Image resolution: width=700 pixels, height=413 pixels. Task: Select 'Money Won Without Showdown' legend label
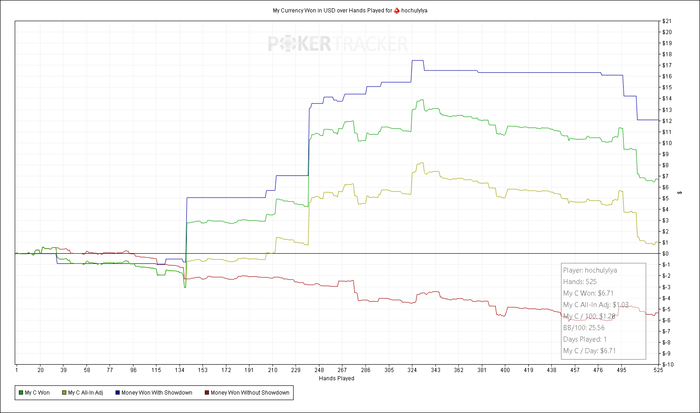(250, 393)
